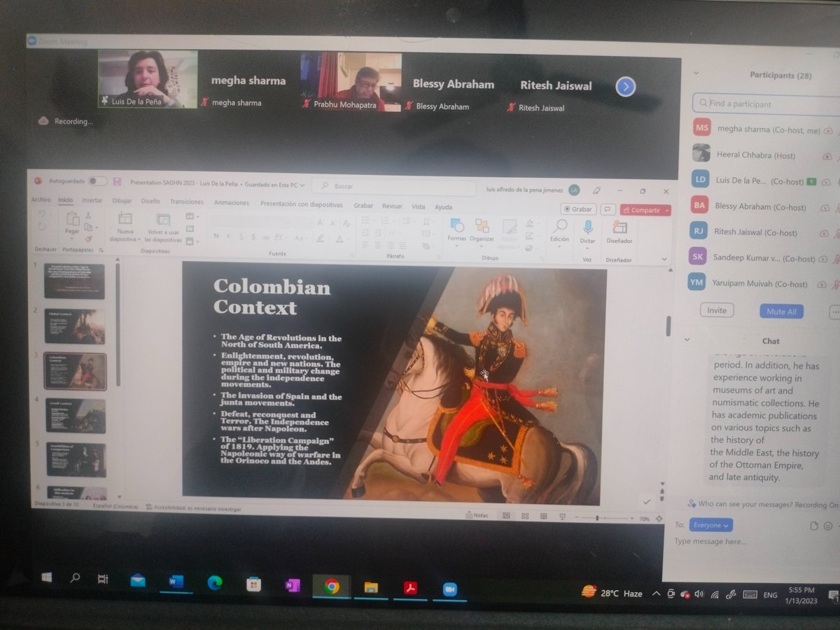Click the Formas shapes icon
The height and width of the screenshot is (630, 840).
click(457, 225)
